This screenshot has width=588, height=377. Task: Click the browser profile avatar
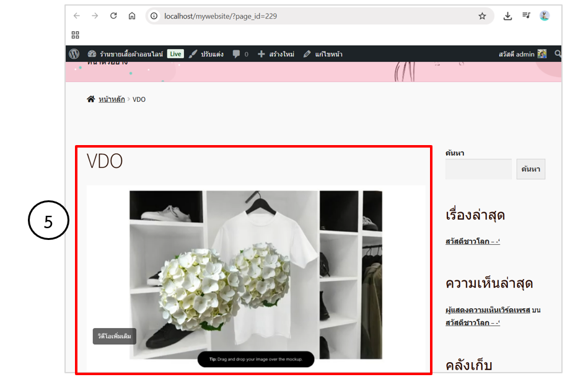[x=545, y=16]
